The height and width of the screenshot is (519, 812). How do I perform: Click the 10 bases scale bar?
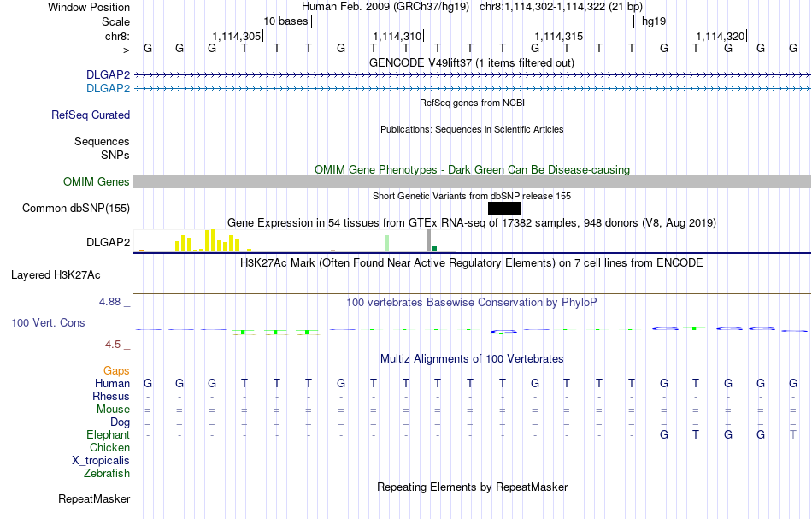tap(473, 21)
